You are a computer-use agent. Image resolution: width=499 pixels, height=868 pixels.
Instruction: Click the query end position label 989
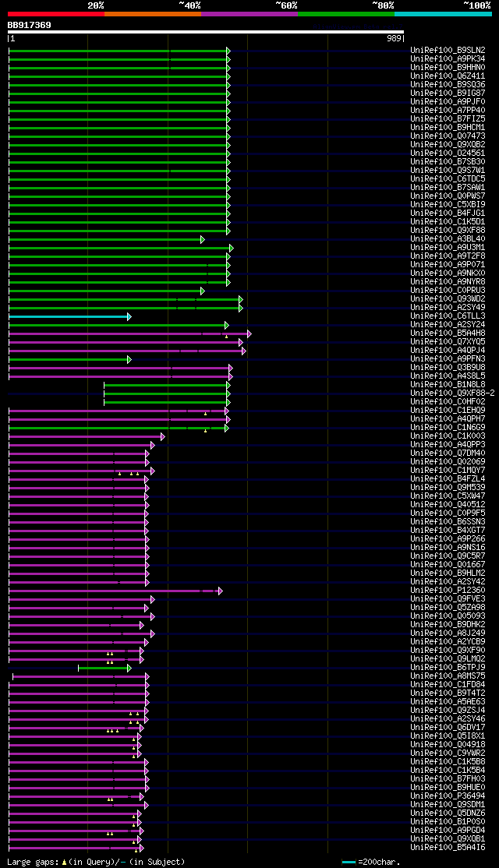394,39
